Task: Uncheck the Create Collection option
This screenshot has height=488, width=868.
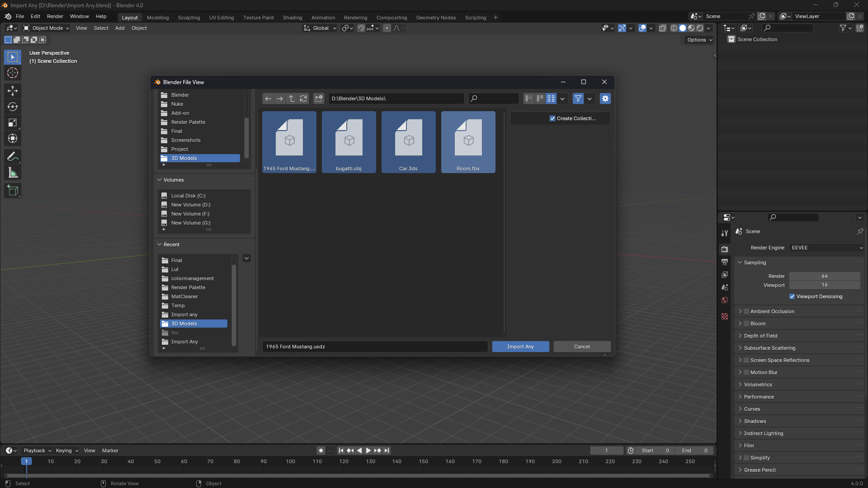Action: (552, 118)
